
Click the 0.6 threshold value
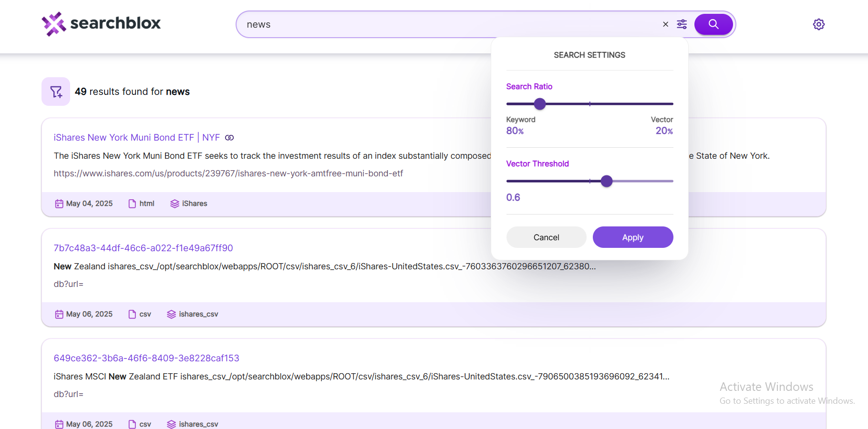tap(513, 197)
